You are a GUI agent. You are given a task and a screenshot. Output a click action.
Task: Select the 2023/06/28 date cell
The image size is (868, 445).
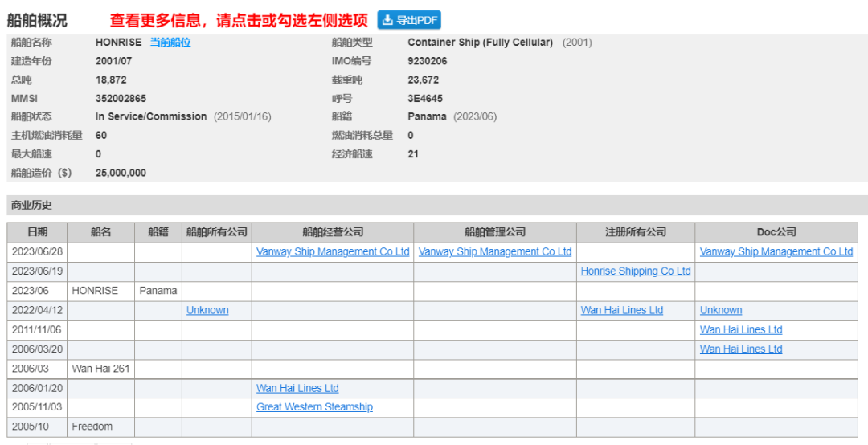37,252
